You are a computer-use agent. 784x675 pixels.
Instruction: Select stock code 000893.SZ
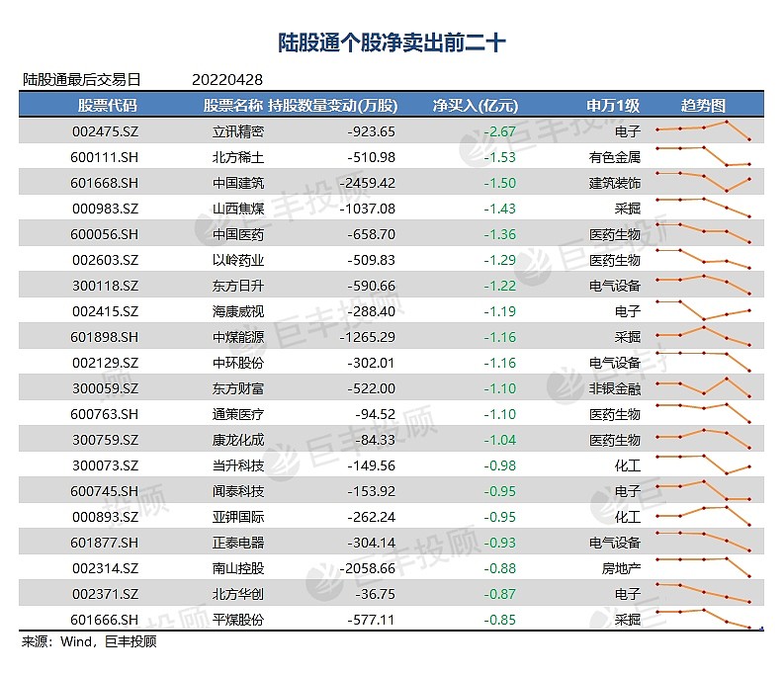pyautogui.click(x=105, y=517)
